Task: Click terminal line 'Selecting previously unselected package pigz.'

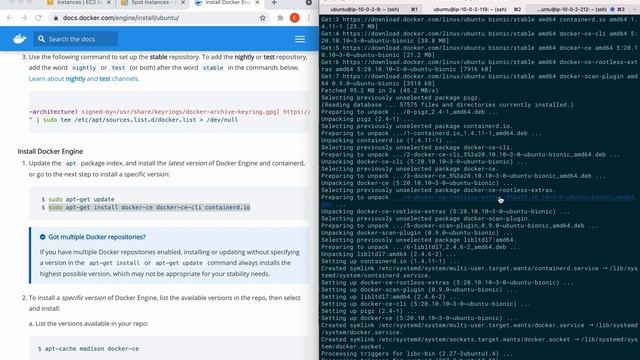Action: pos(401,98)
